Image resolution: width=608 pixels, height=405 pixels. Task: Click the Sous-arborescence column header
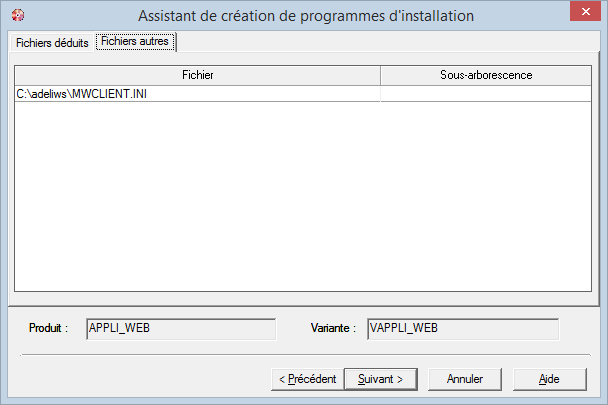point(486,75)
